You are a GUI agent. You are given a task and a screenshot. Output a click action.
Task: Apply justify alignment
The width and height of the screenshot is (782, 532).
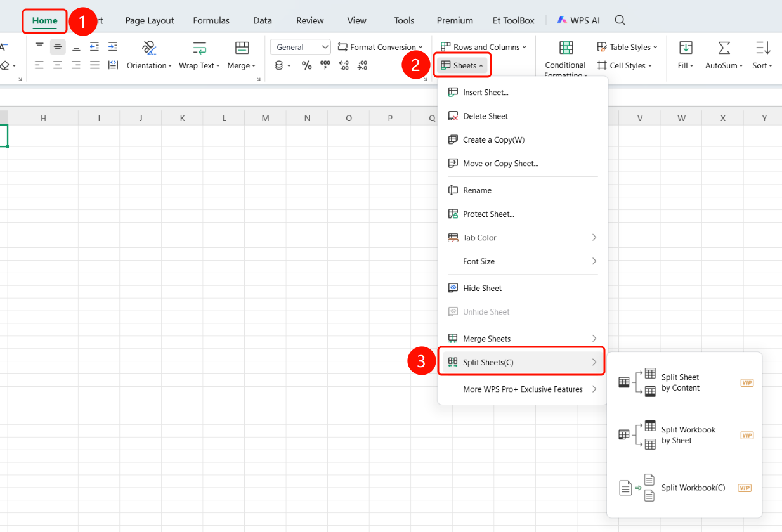[94, 65]
